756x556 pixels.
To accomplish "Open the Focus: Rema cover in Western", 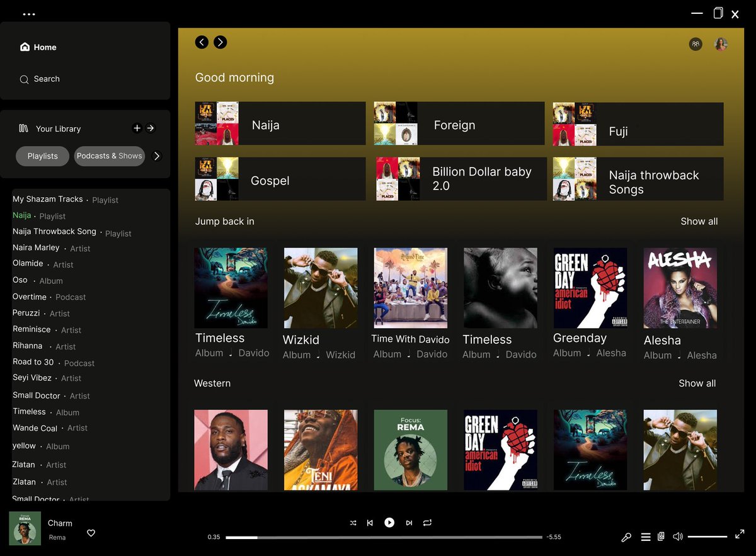I will click(x=411, y=450).
